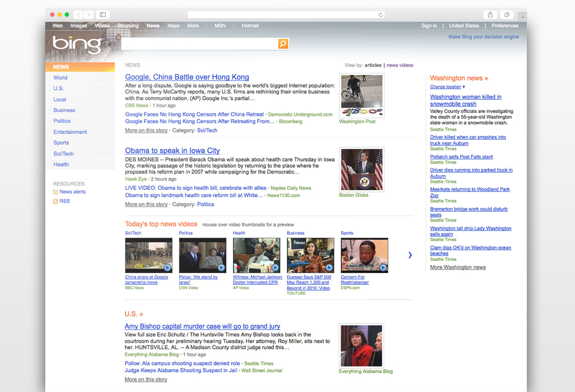Open RSS feed via the RSS icon
Image resolution: width=575 pixels, height=392 pixels.
(55, 201)
